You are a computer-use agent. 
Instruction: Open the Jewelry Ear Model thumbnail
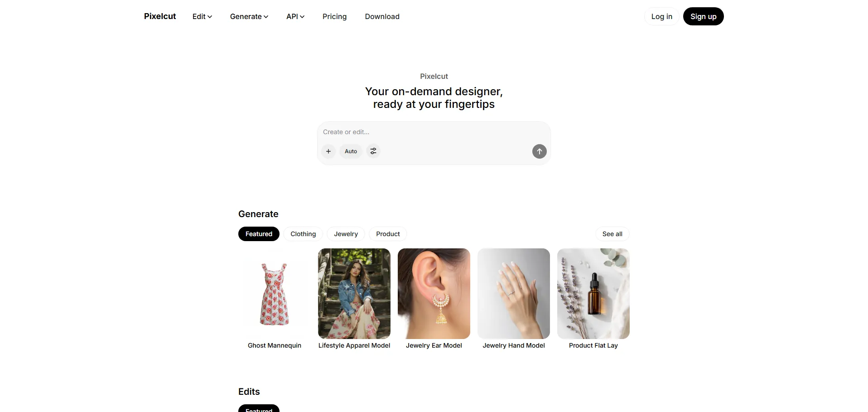click(434, 294)
